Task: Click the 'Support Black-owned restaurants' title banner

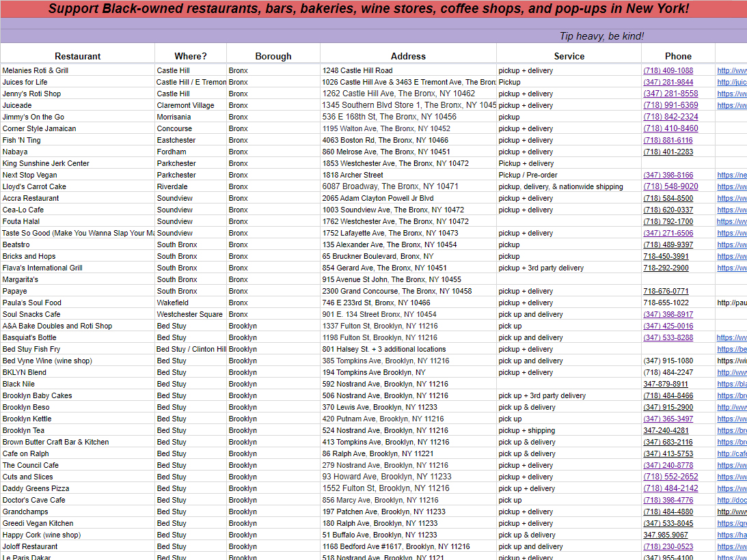Action: coord(369,9)
